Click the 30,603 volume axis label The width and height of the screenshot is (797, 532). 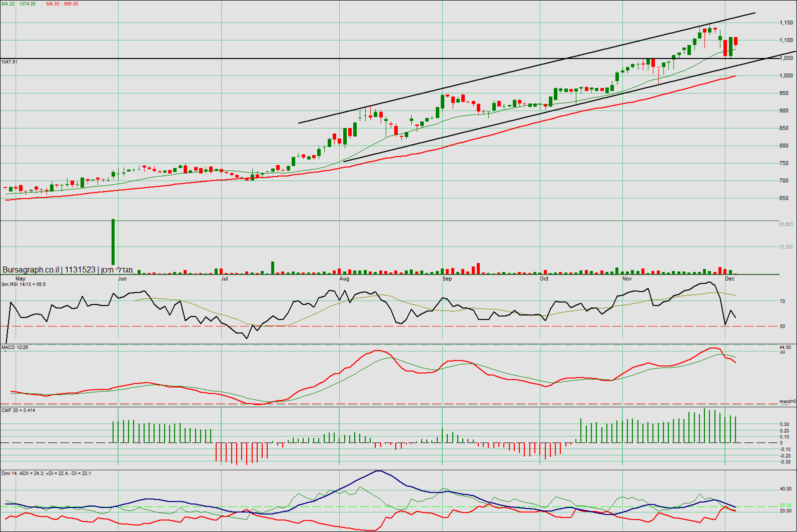785,224
